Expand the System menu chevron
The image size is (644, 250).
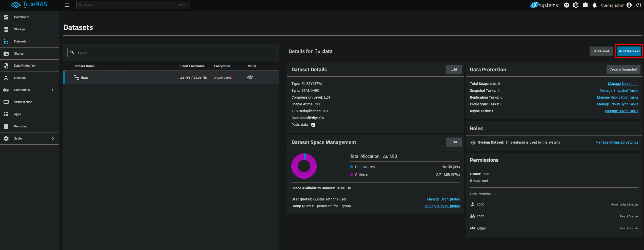pos(53,139)
